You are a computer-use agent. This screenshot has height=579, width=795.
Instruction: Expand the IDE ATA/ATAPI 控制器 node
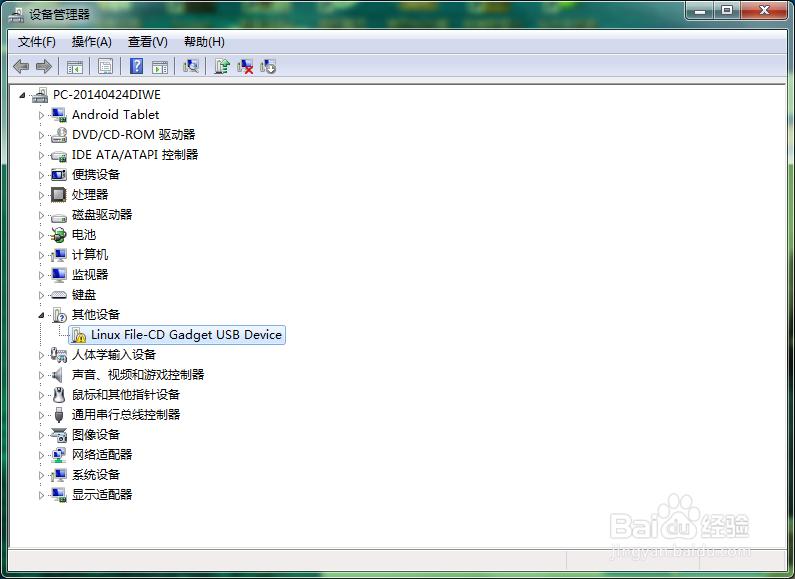(42, 155)
